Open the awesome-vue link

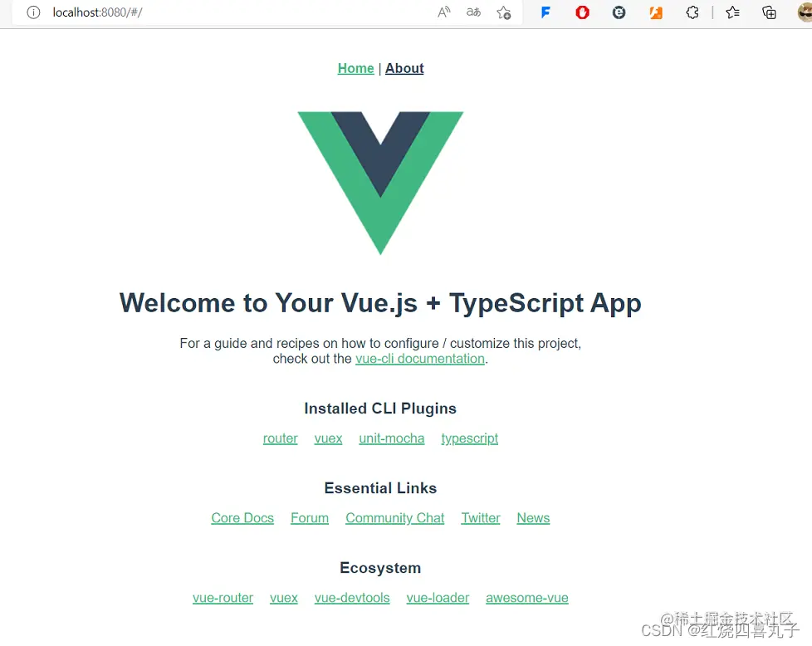(527, 598)
